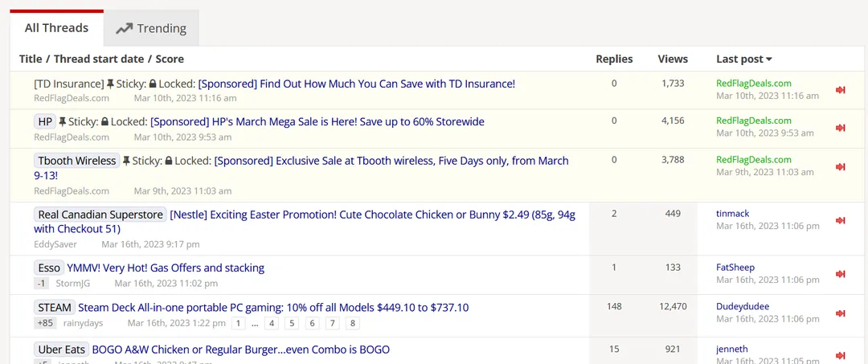Click thread author rainydays

click(x=83, y=323)
